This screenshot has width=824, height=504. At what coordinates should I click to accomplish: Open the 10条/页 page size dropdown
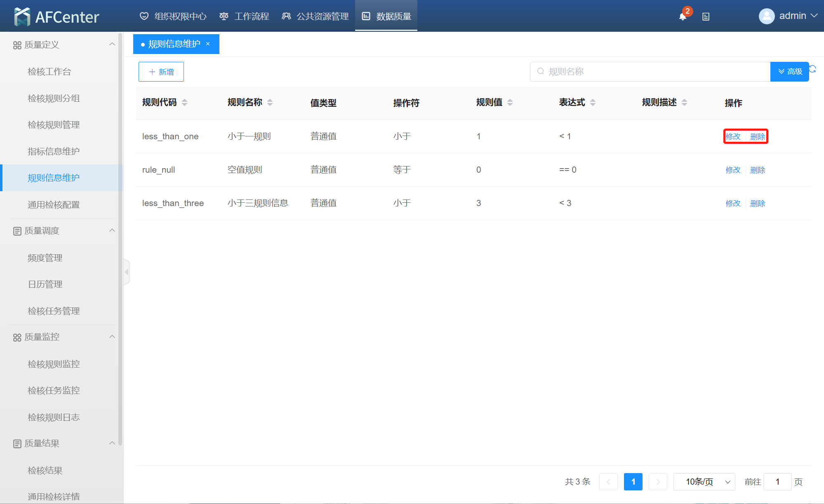click(704, 482)
